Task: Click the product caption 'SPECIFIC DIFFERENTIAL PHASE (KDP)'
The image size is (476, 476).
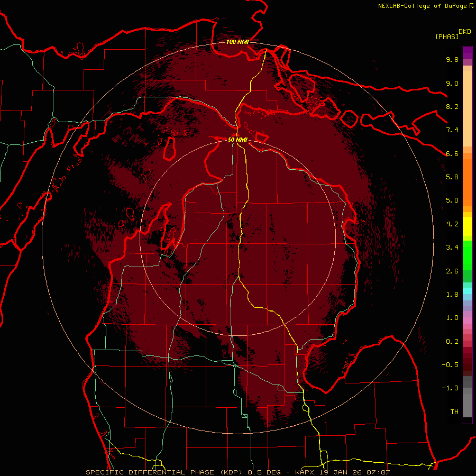Action: point(164,472)
